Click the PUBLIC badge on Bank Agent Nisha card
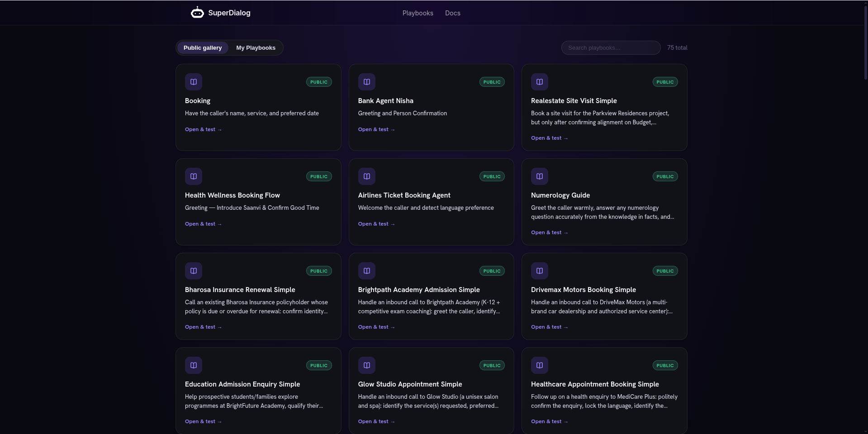Viewport: 868px width, 434px height. coord(492,82)
